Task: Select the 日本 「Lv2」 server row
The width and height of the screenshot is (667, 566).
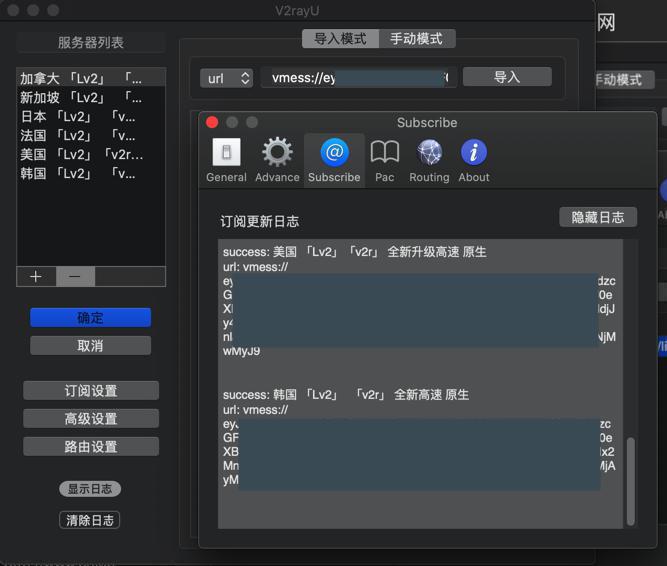Action: [91, 116]
